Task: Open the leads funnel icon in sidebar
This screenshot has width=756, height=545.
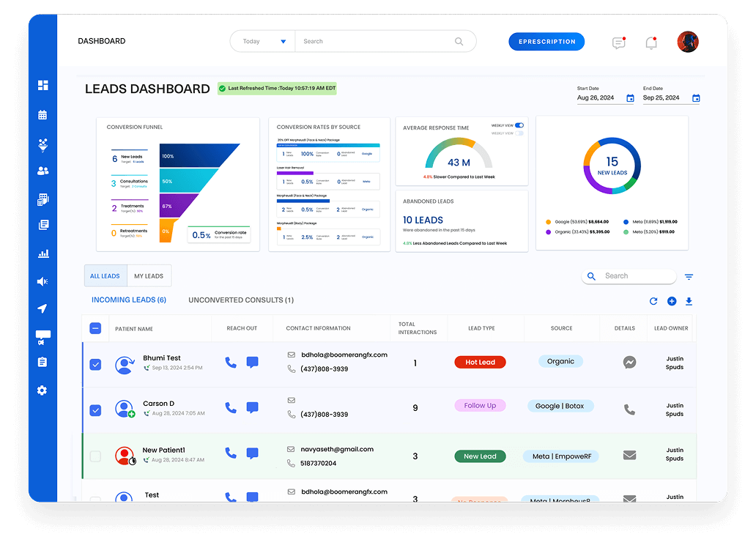Action: tap(43, 145)
